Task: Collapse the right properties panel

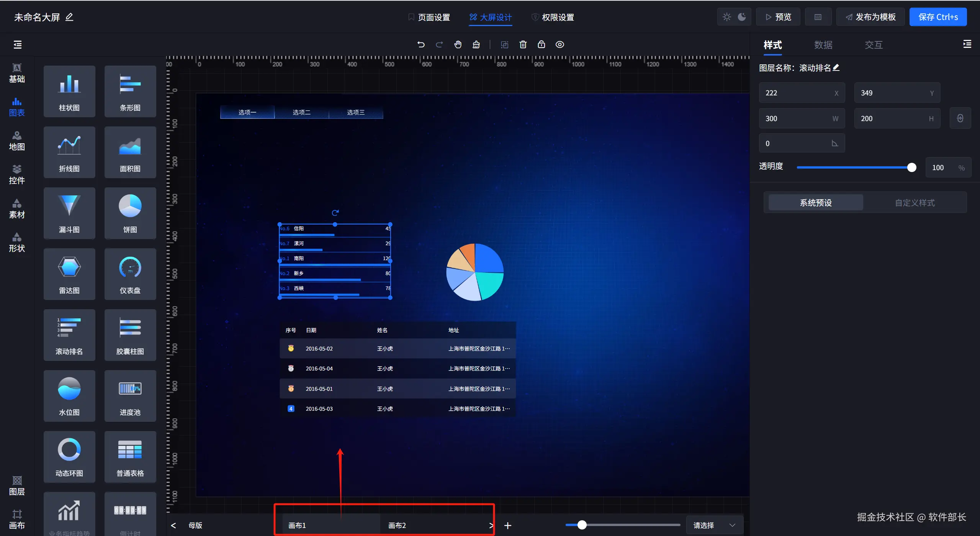Action: (x=967, y=44)
